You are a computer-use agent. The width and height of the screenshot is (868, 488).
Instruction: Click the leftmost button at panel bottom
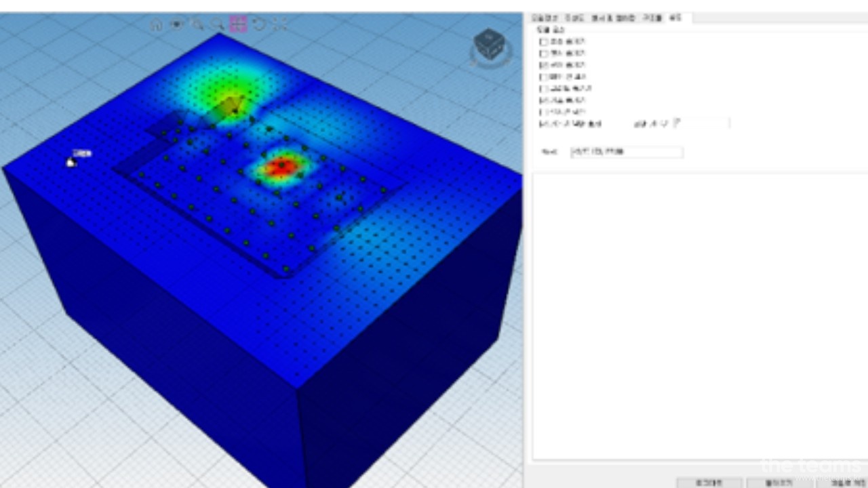709,483
